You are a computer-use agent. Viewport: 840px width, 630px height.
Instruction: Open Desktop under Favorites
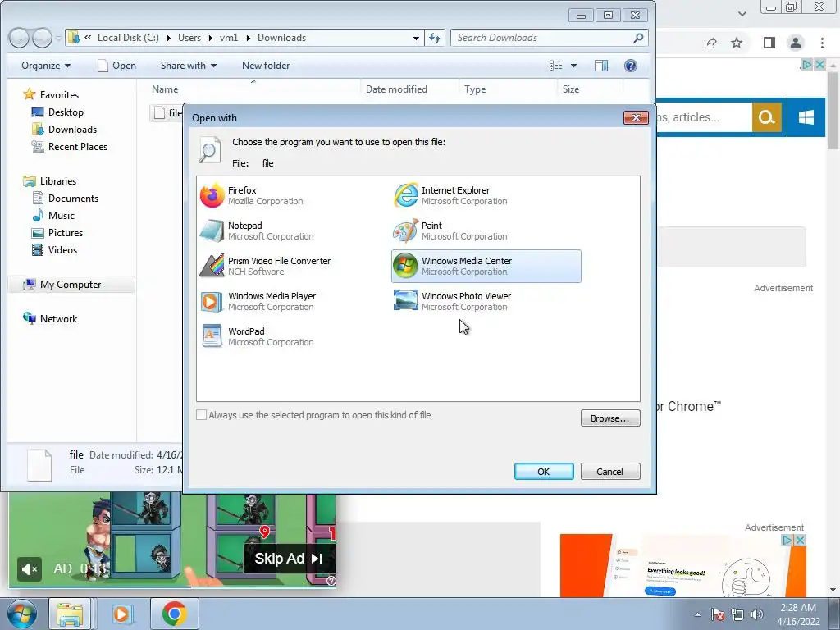point(66,112)
